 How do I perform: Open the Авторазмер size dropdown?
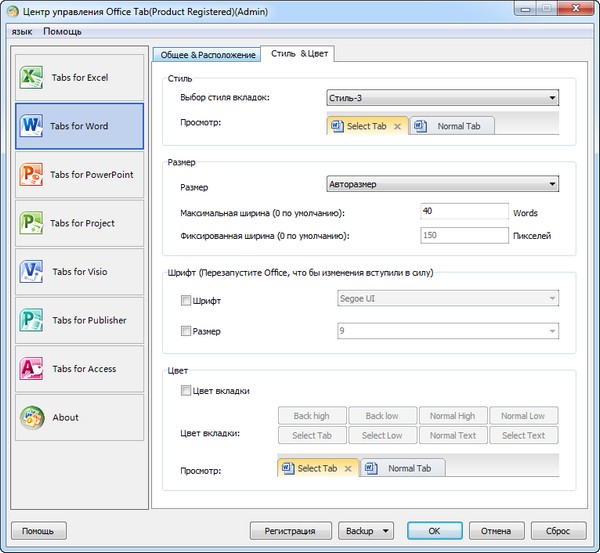coord(442,184)
